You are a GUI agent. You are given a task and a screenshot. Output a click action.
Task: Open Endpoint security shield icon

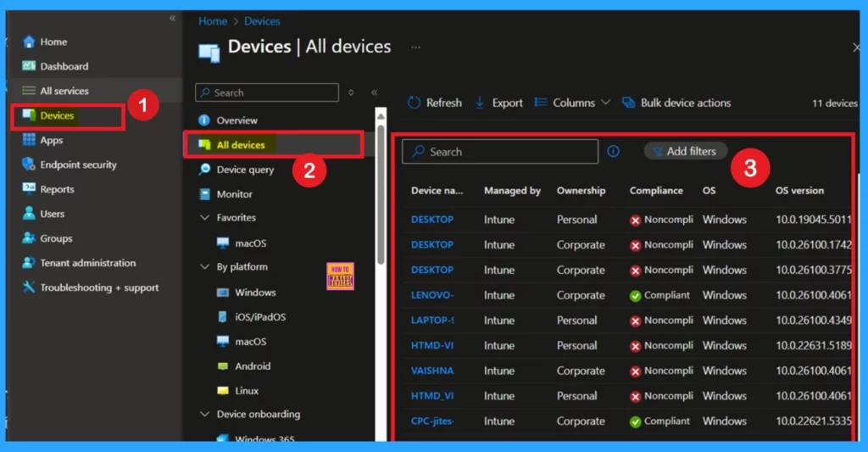point(29,164)
